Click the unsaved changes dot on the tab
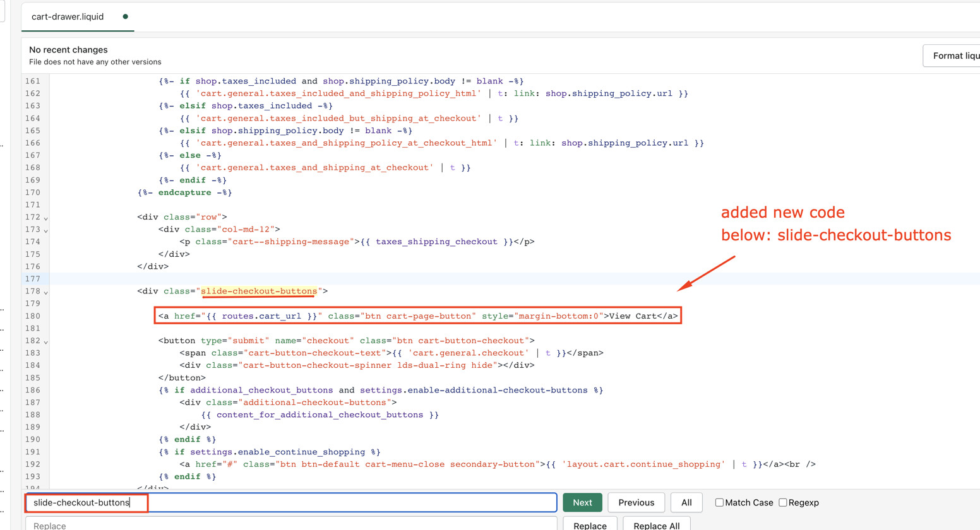This screenshot has height=530, width=980. click(125, 16)
